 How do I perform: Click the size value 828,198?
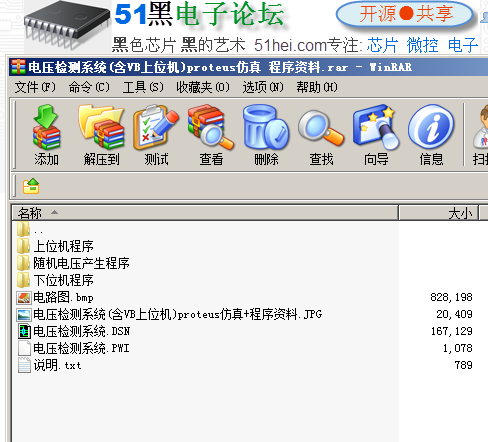tap(451, 297)
